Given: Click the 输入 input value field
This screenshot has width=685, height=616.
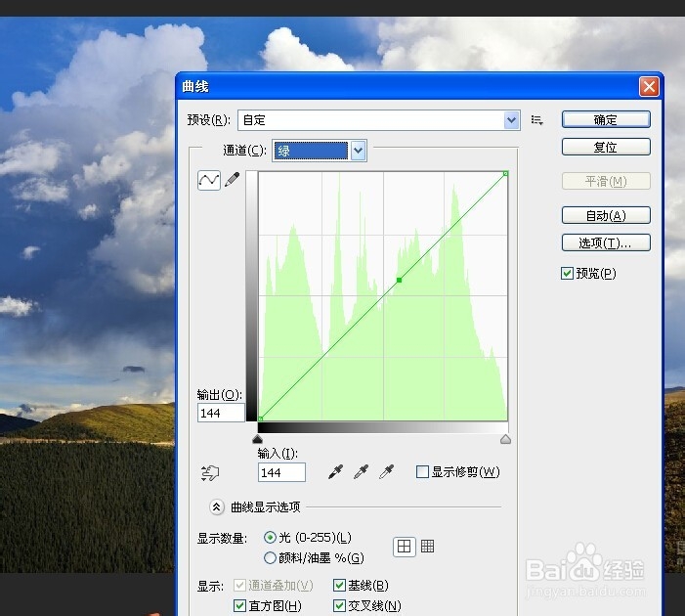Looking at the screenshot, I should point(281,472).
